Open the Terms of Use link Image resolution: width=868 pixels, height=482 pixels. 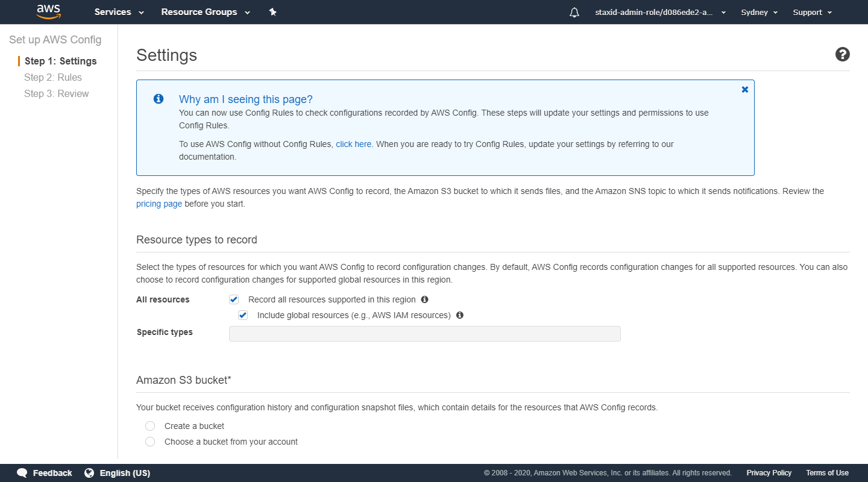(827, 473)
